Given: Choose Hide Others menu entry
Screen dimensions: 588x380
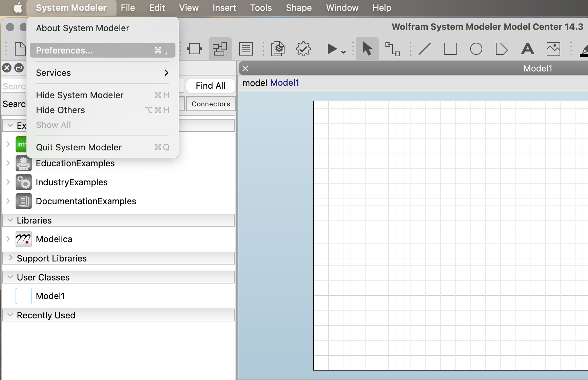Looking at the screenshot, I should [x=103, y=110].
